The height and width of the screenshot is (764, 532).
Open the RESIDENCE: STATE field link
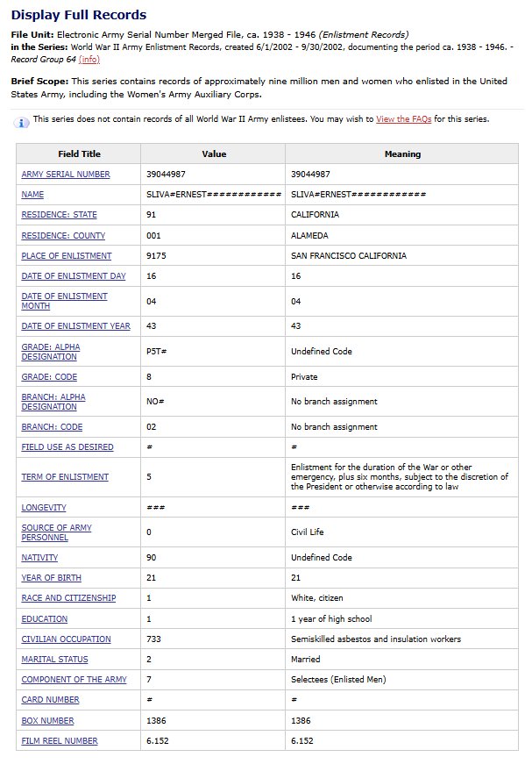click(60, 215)
